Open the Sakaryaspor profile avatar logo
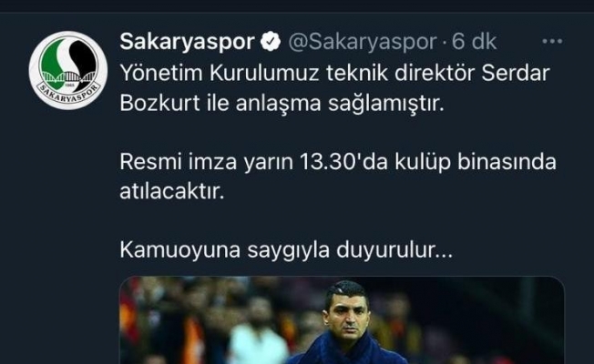The height and width of the screenshot is (364, 594). pos(68,70)
